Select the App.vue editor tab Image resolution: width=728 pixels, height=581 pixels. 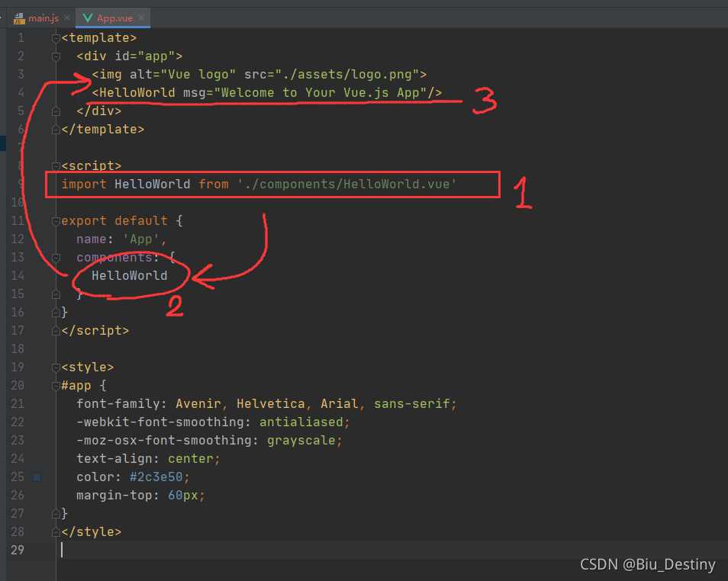coord(113,18)
